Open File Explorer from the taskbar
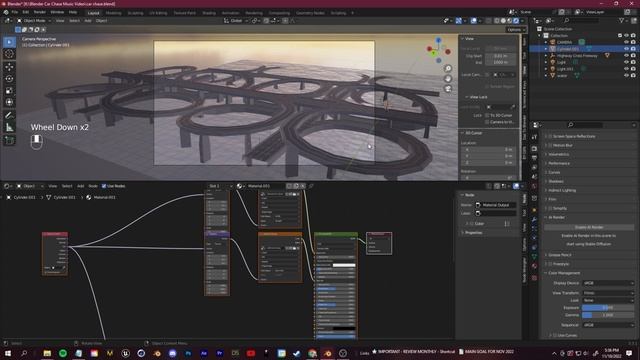The image size is (640, 360). pyautogui.click(x=47, y=353)
